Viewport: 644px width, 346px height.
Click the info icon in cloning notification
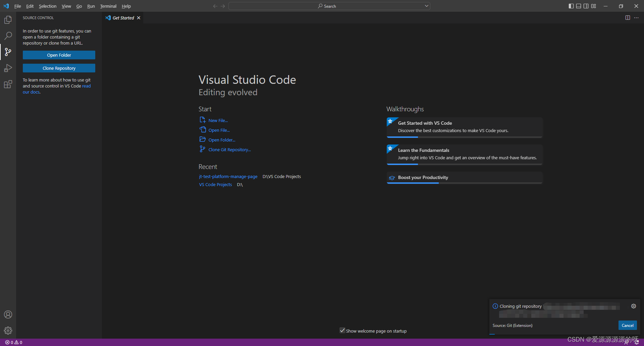[x=495, y=306]
